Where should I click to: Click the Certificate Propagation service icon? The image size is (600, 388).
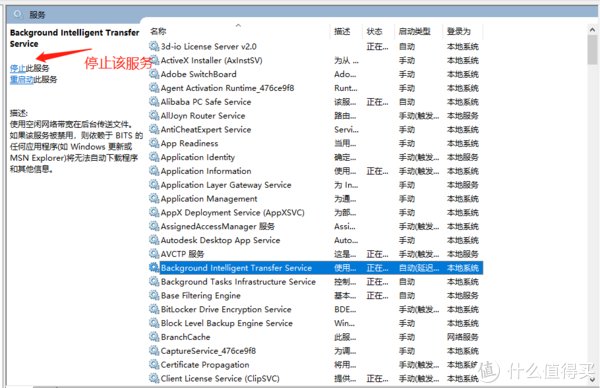(x=154, y=364)
